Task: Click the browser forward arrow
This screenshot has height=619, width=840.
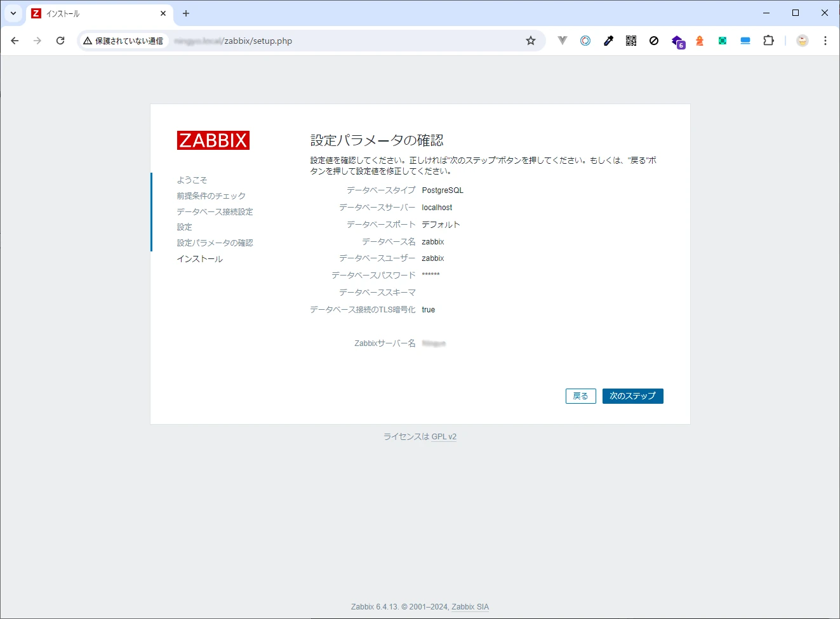Action: pos(37,41)
